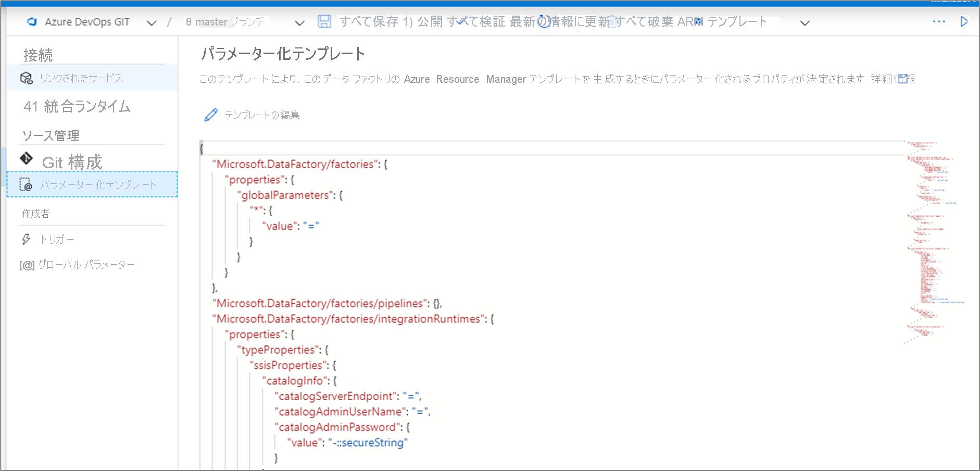Viewport: 980px width, 471px height.
Task: Click the refresh circular arrow icon
Action: point(544,22)
